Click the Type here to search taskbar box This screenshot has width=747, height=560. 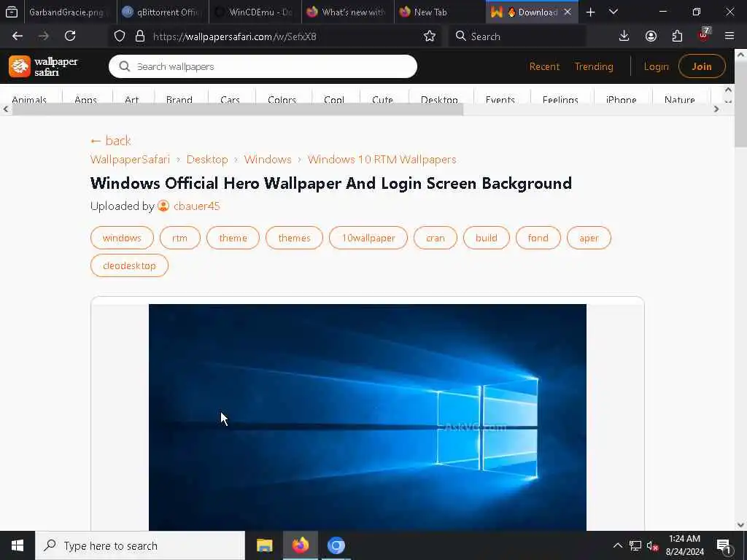[140, 545]
